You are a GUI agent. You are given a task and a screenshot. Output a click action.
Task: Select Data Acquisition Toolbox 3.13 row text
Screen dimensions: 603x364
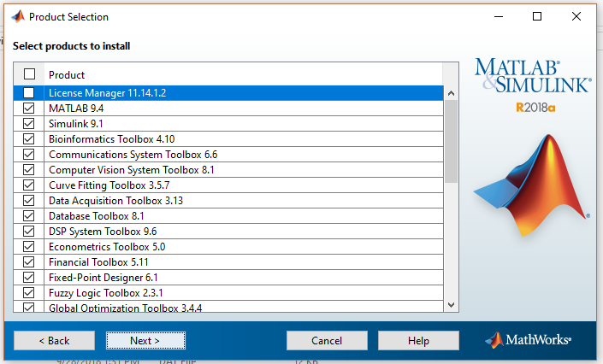pos(115,201)
